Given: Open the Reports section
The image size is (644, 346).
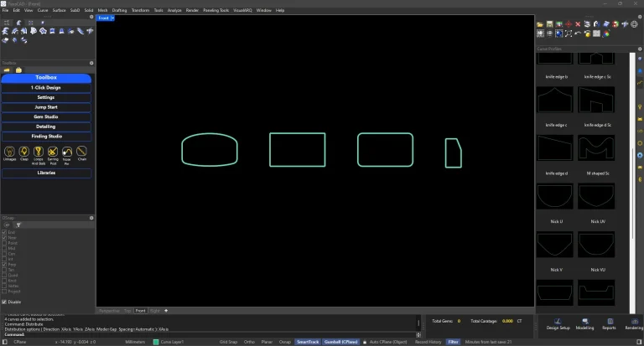Looking at the screenshot, I should tap(609, 322).
